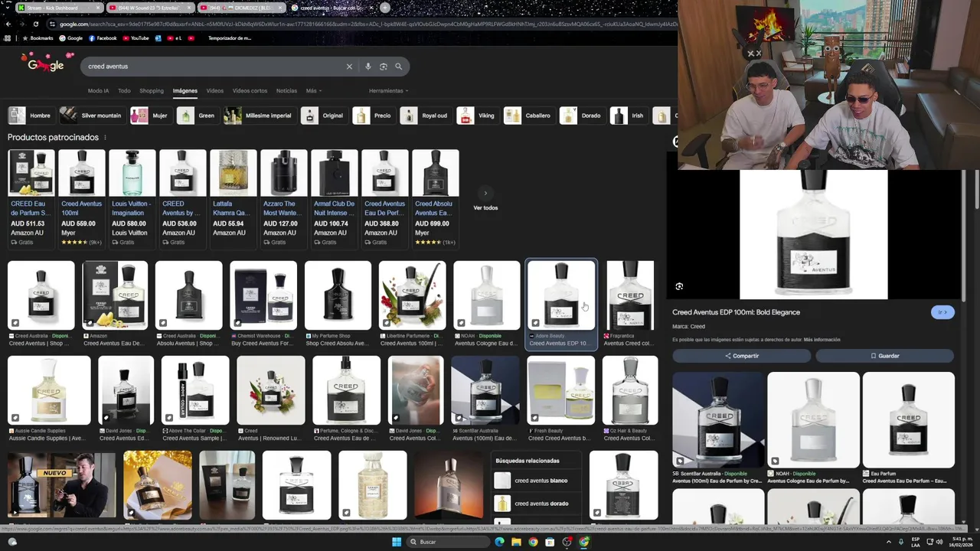Reload the page with the refresh icon
The width and height of the screenshot is (980, 551).
[36, 24]
